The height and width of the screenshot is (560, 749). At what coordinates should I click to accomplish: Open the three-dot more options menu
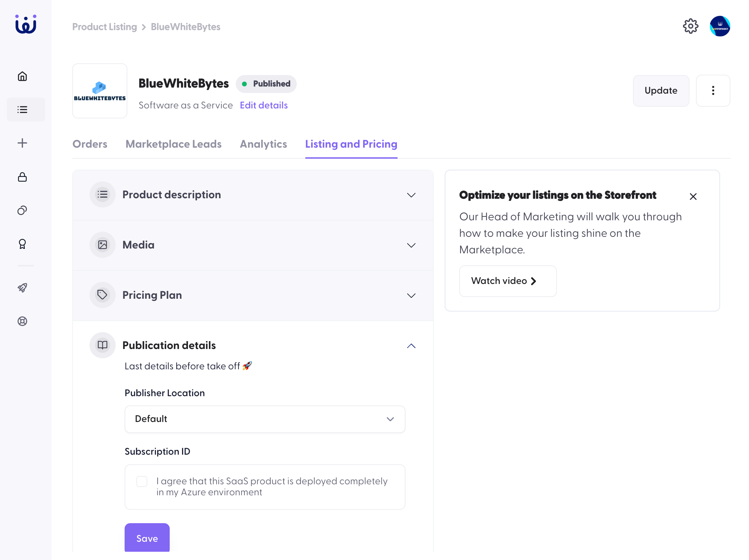tap(713, 91)
